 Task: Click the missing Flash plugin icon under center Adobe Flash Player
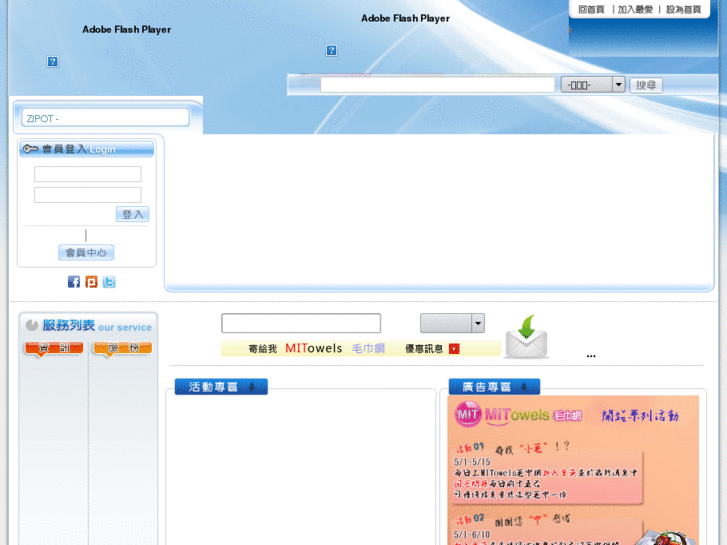(332, 50)
